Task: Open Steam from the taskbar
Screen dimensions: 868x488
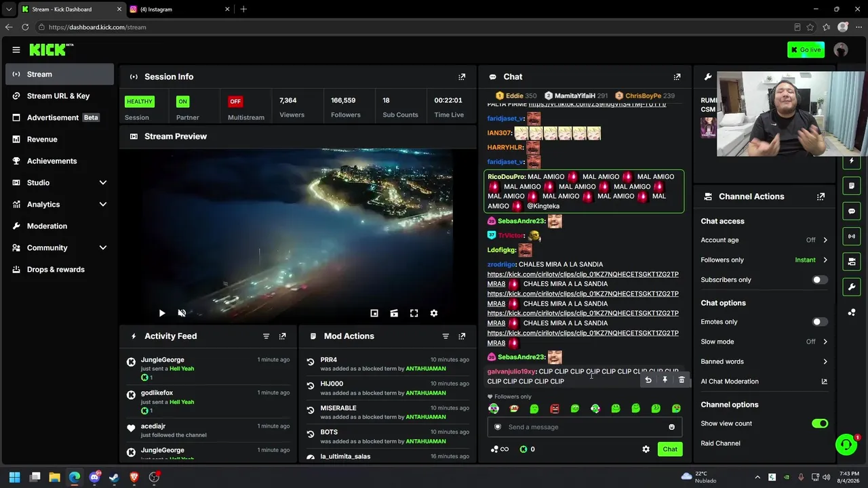Action: coord(114,477)
